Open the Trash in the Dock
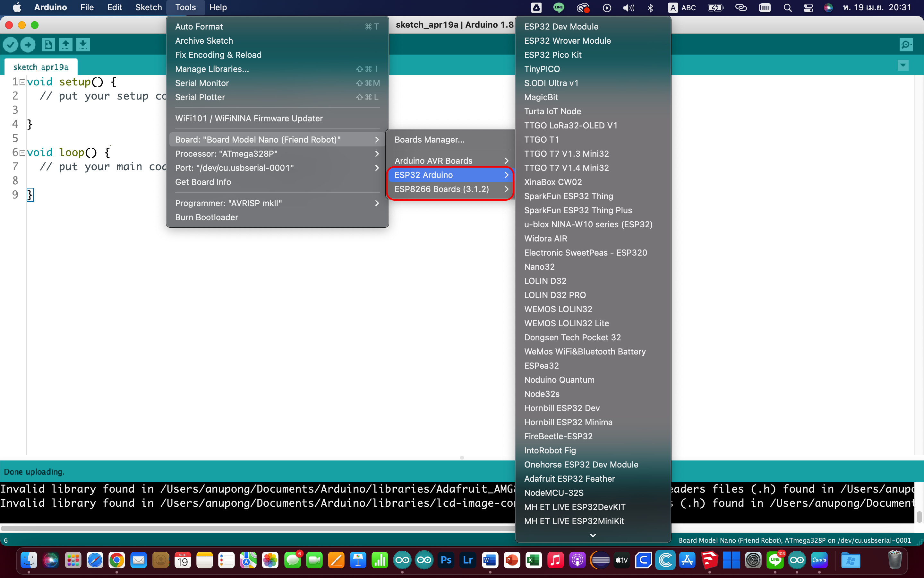Image resolution: width=924 pixels, height=578 pixels. click(x=894, y=561)
